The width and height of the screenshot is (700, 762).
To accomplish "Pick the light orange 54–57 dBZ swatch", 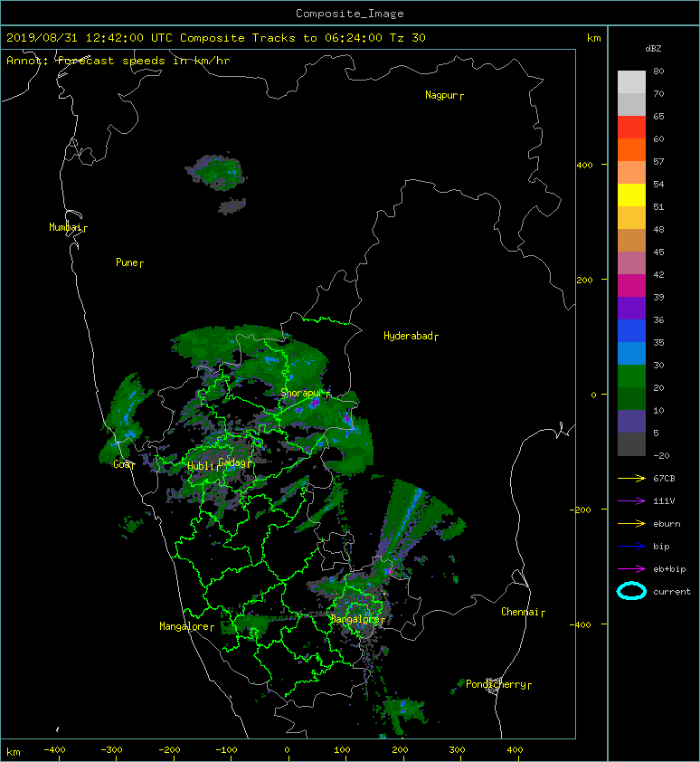I will pyautogui.click(x=631, y=173).
